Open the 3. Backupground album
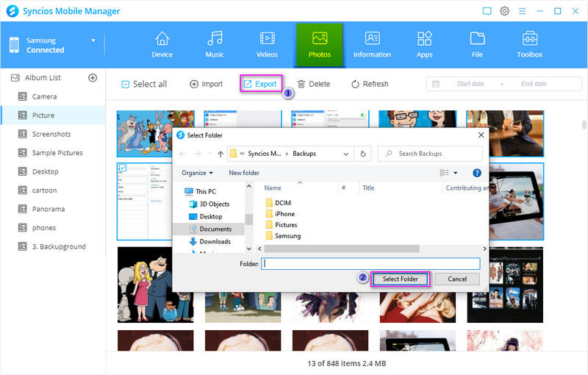This screenshot has height=375, width=588. (52, 246)
